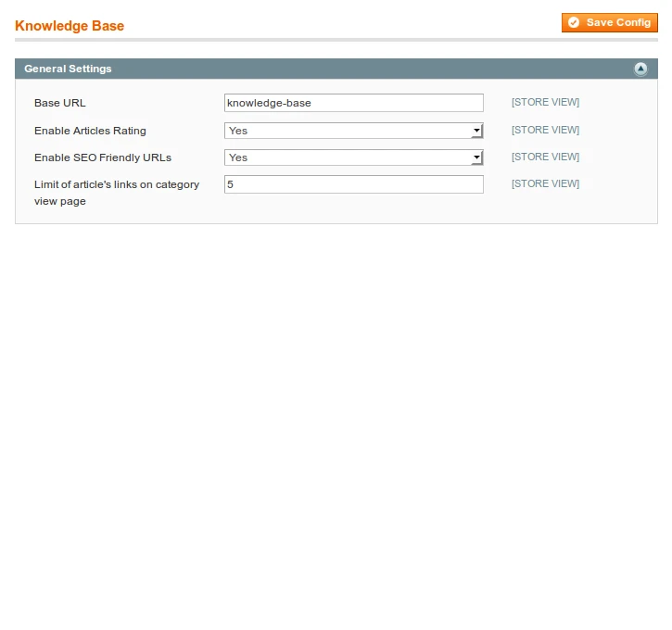Screen dimensions: 672x630
Task: Click the arrow on the SEO Friendly URLs select
Action: [x=476, y=158]
